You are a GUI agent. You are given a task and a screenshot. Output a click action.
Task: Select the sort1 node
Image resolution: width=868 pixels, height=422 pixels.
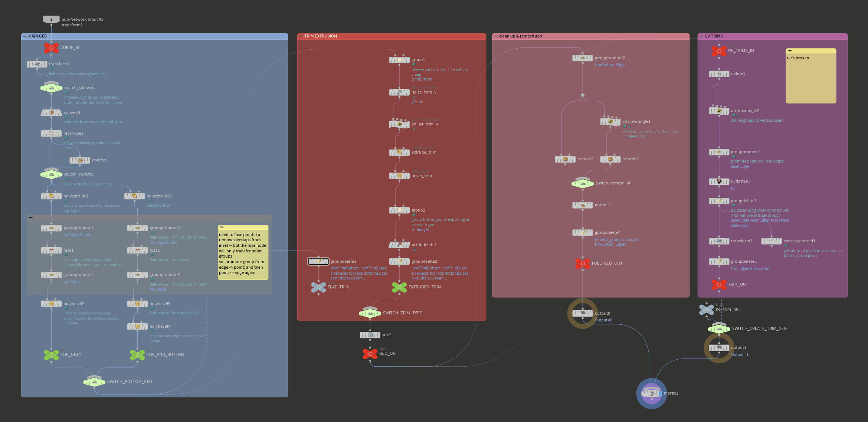(x=370, y=334)
